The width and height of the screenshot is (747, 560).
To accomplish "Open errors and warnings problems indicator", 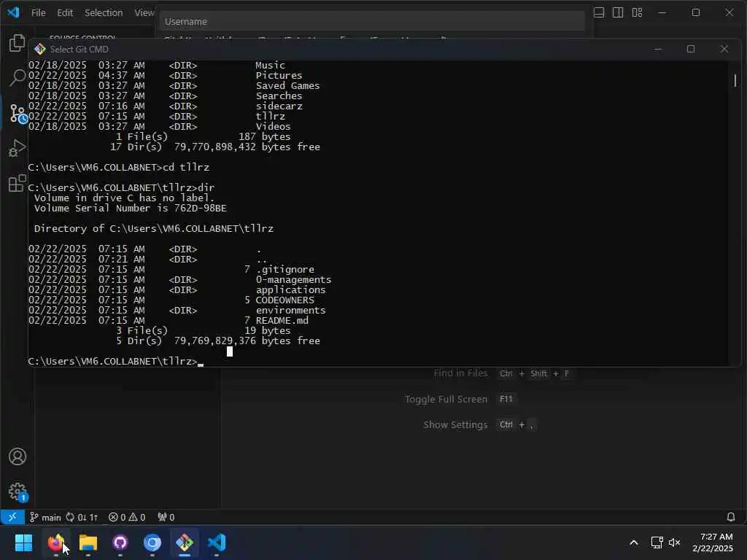I will 127,517.
